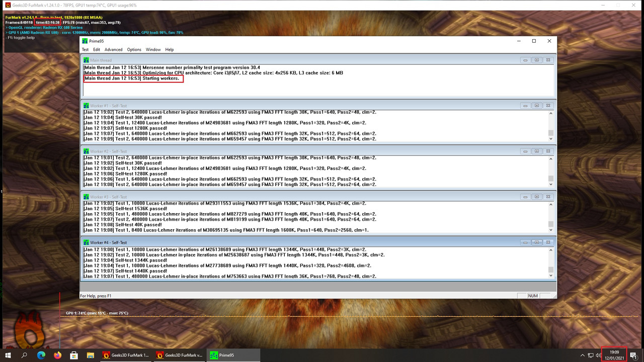The height and width of the screenshot is (362, 644).
Task: Switch to the first Geeks3D FurMark taskbar window
Action: [x=126, y=355]
